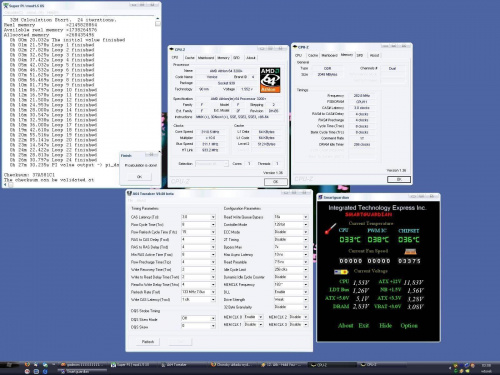
Task: Click OK in the processor CPU-Z window
Action: [x=276, y=182]
